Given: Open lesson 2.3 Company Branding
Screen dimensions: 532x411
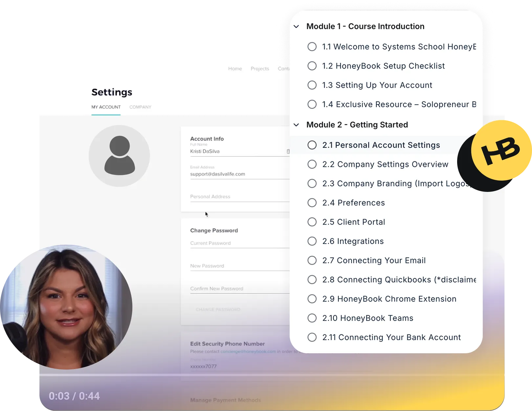Looking at the screenshot, I should click(x=397, y=183).
